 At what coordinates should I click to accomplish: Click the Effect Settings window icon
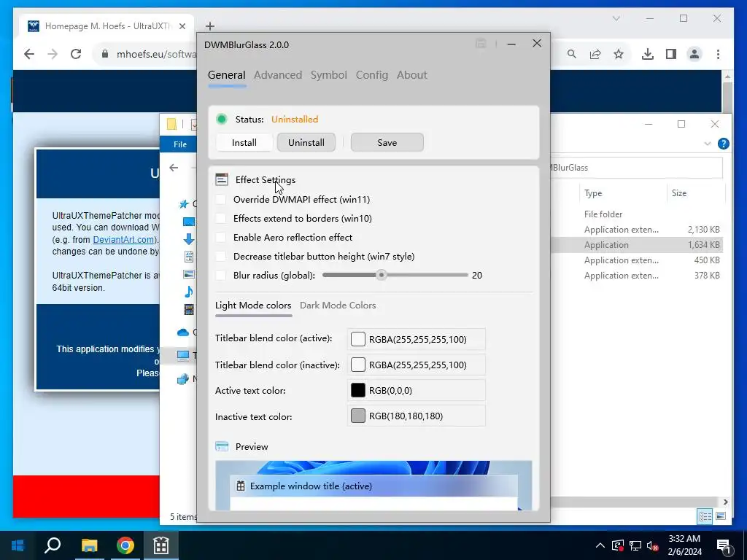pyautogui.click(x=222, y=179)
